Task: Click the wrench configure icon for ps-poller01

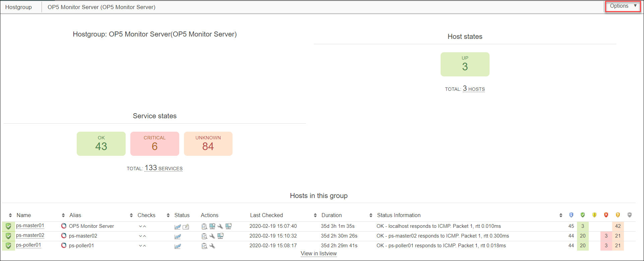Action: pos(212,246)
